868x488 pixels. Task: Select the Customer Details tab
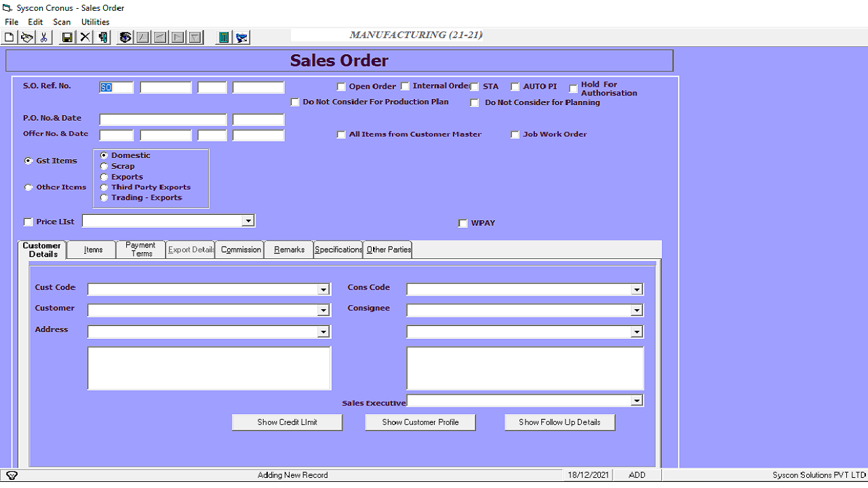tap(42, 249)
